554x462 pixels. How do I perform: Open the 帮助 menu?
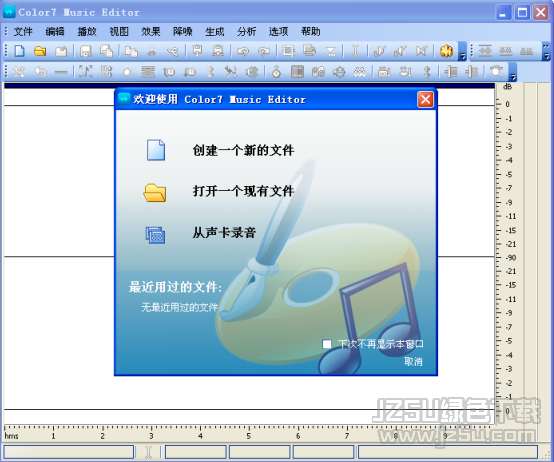coord(311,31)
